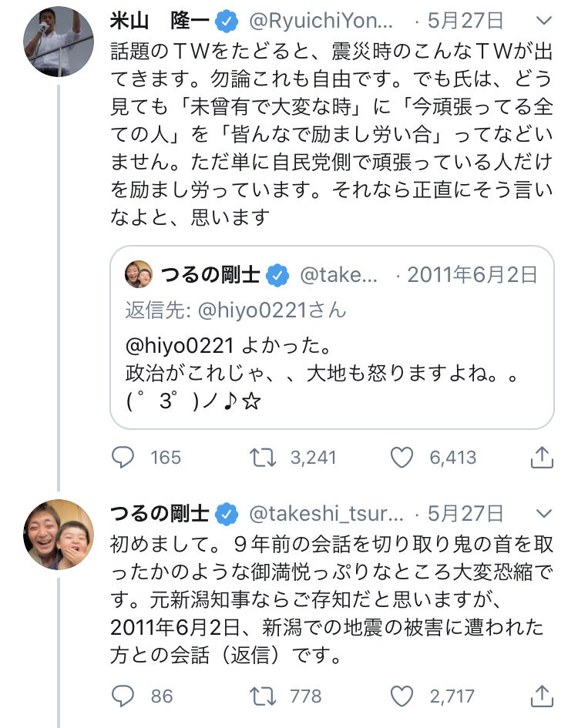The width and height of the screenshot is (578, 728).
Task: Expand options chevron on つるの剛士's reply
Action: 544,513
